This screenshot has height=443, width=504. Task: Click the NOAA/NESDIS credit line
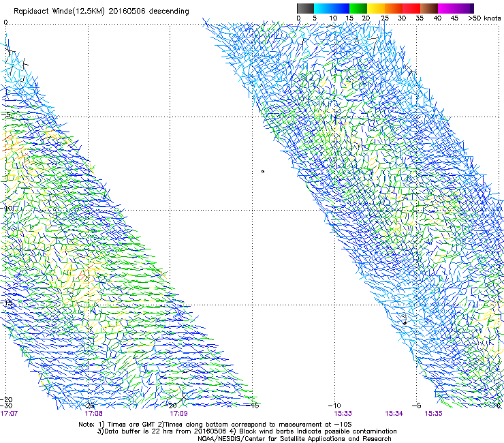(294, 438)
